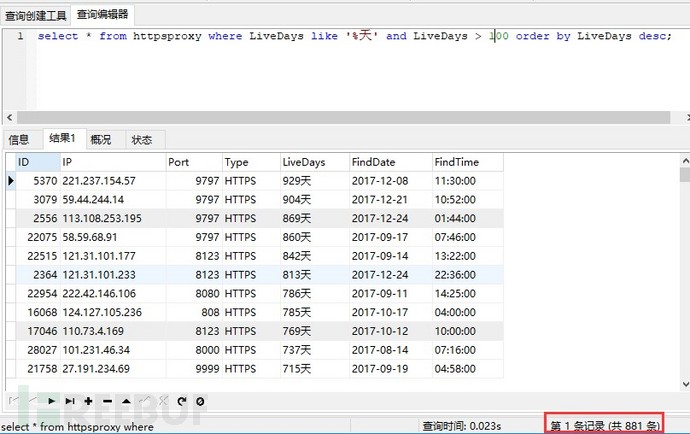Switch to 查询创建工具 tab
The height and width of the screenshot is (434, 690).
point(36,16)
